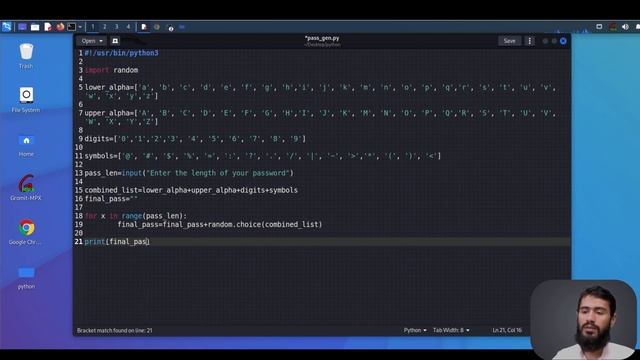Select the text editor taskbar window button
This screenshot has width=640, height=360.
pyautogui.click(x=144, y=27)
